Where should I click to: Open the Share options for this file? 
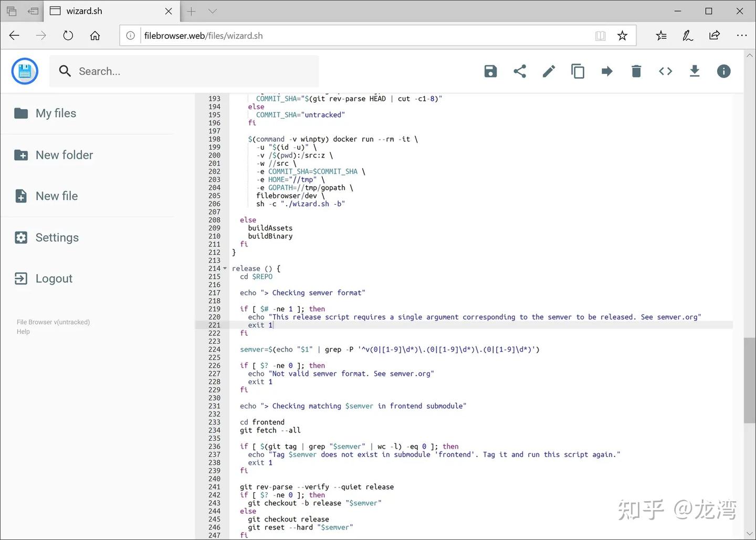(520, 71)
